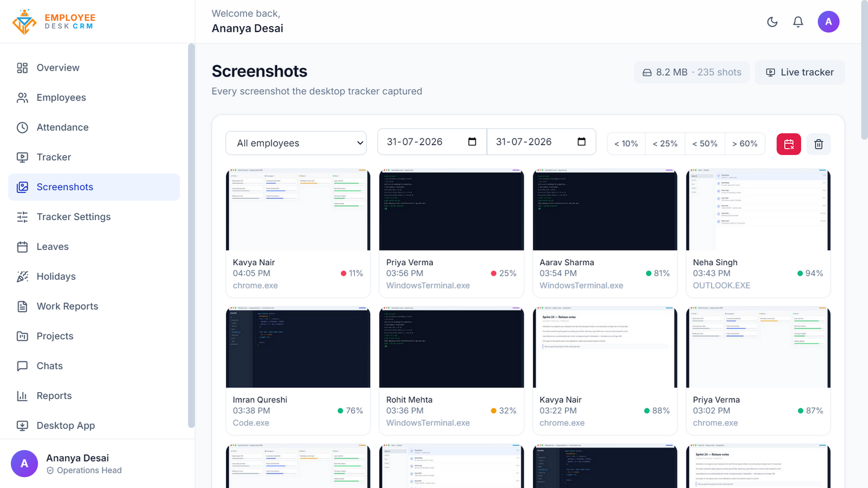Image resolution: width=868 pixels, height=488 pixels.
Task: Open Rohit Mehta's 03:36 PM screenshot thumbnail
Action: pyautogui.click(x=451, y=347)
